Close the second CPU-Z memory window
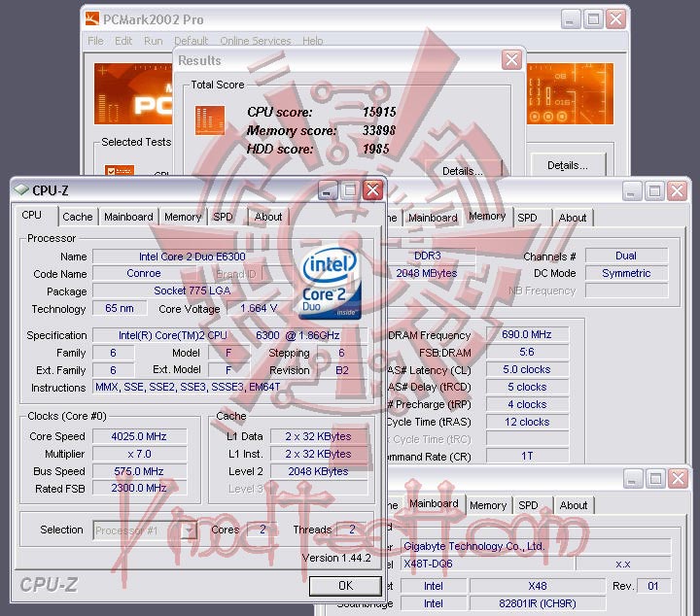 [678, 190]
